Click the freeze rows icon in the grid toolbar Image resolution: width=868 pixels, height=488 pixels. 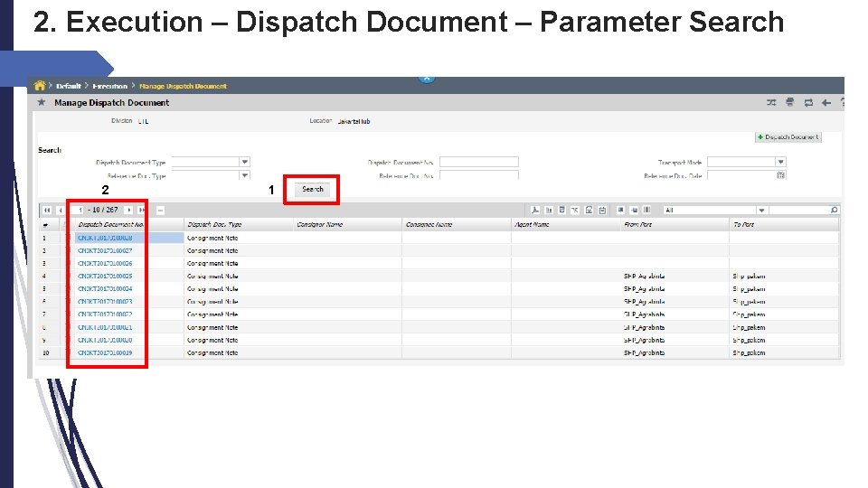[620, 211]
